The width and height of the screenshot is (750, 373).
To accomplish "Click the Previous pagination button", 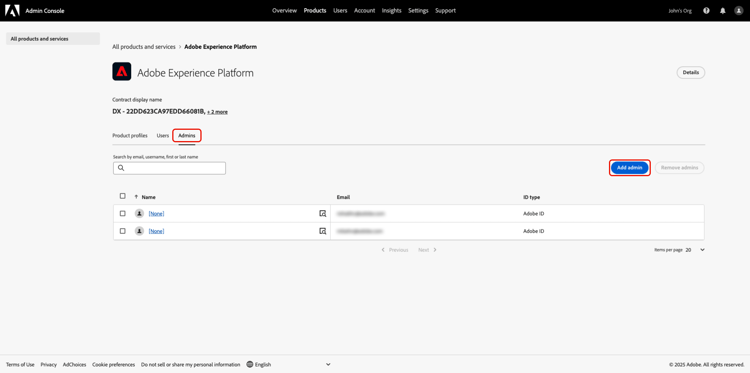I will [x=395, y=250].
